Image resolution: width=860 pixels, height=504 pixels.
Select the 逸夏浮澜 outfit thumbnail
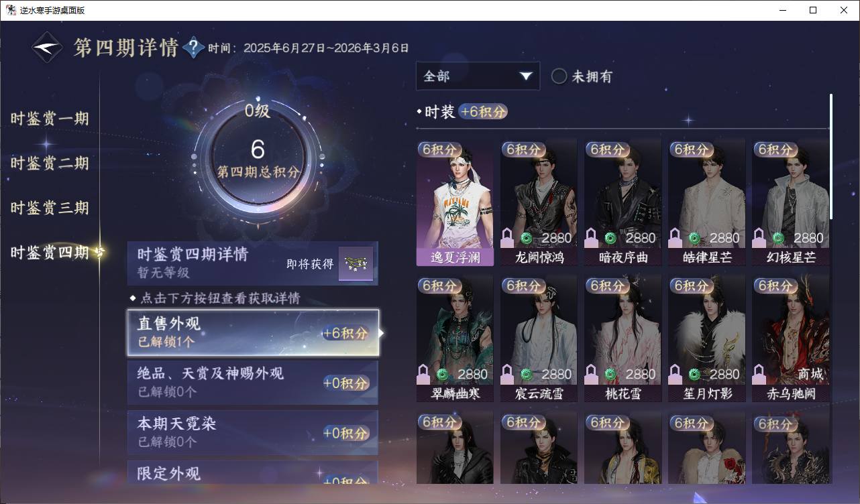pyautogui.click(x=455, y=202)
